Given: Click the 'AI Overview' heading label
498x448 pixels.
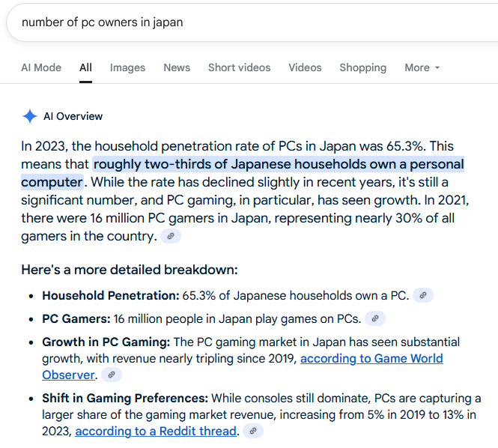Looking at the screenshot, I should [x=73, y=116].
